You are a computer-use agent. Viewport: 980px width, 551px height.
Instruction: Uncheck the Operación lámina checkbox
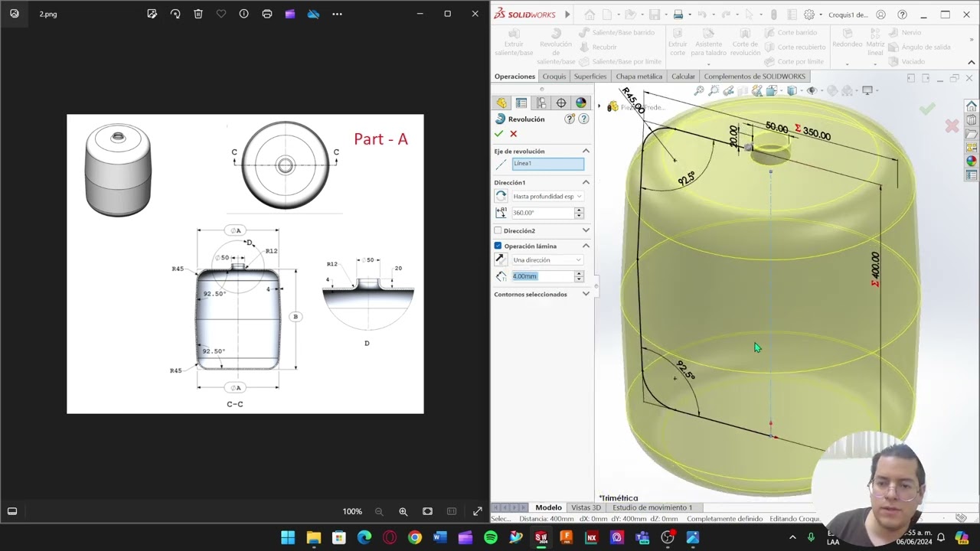coord(498,246)
